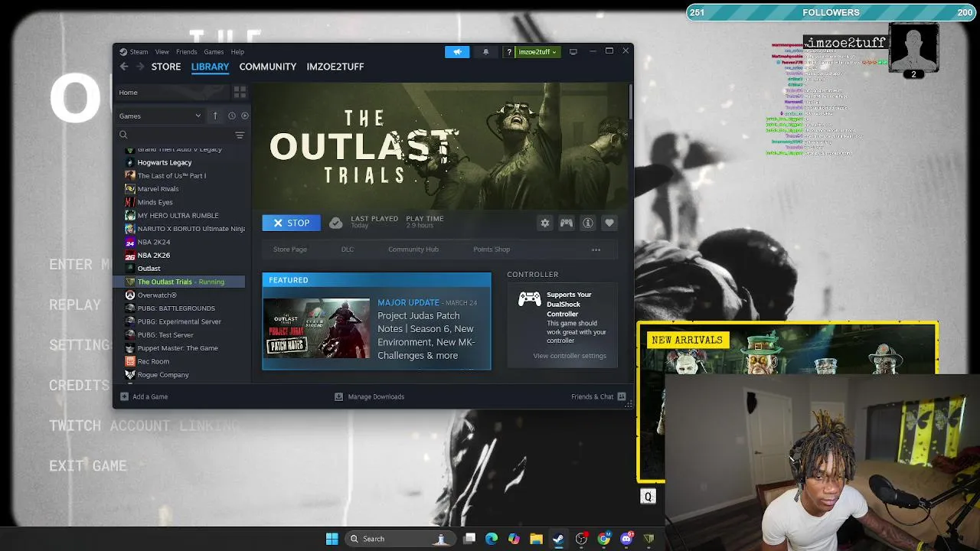Image resolution: width=980 pixels, height=551 pixels.
Task: Click the sort ascending arrow in library sidebar
Action: pyautogui.click(x=215, y=116)
